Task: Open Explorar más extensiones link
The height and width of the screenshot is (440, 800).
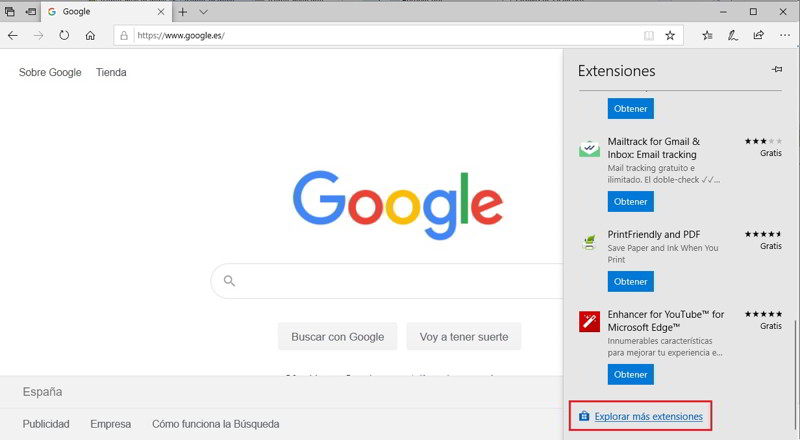Action: point(648,416)
